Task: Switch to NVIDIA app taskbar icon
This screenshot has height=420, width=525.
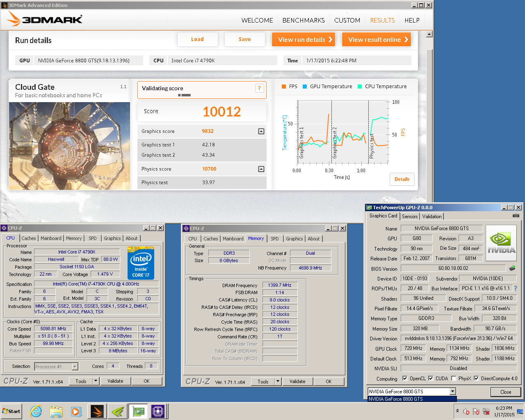Action: pos(117,411)
